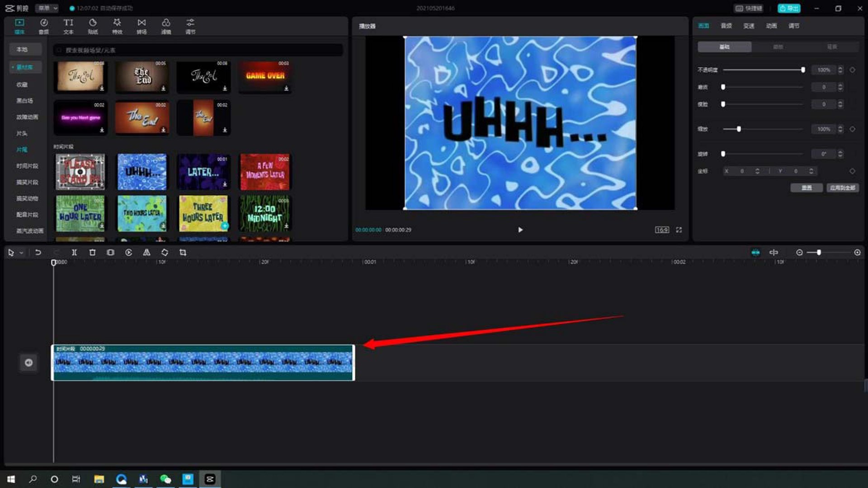Toggle the position keyframe diamond
Image resolution: width=868 pixels, height=488 pixels.
[x=852, y=171]
